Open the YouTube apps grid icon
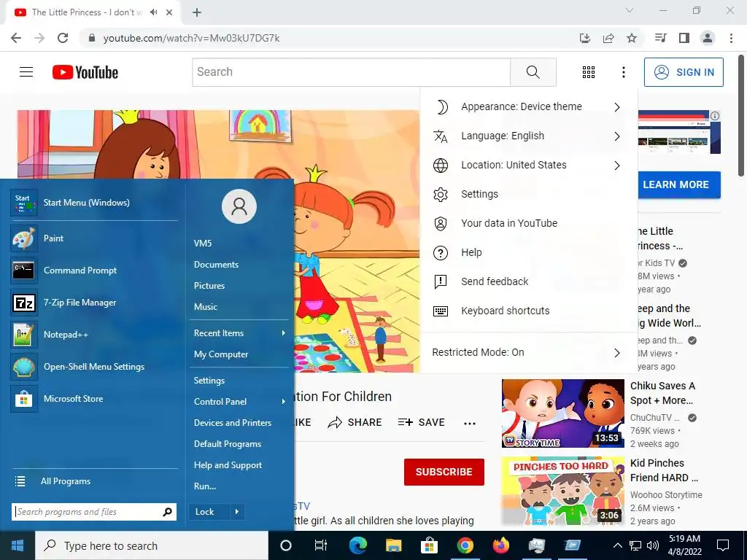 tap(589, 72)
